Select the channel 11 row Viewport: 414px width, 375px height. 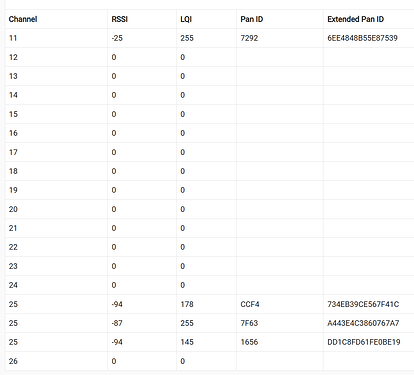click(x=209, y=38)
